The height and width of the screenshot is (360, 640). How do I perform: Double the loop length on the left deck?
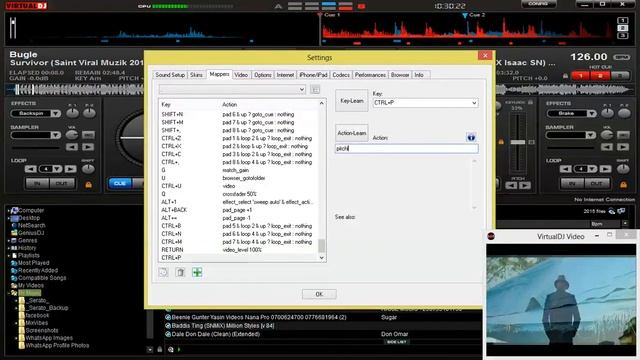click(70, 169)
